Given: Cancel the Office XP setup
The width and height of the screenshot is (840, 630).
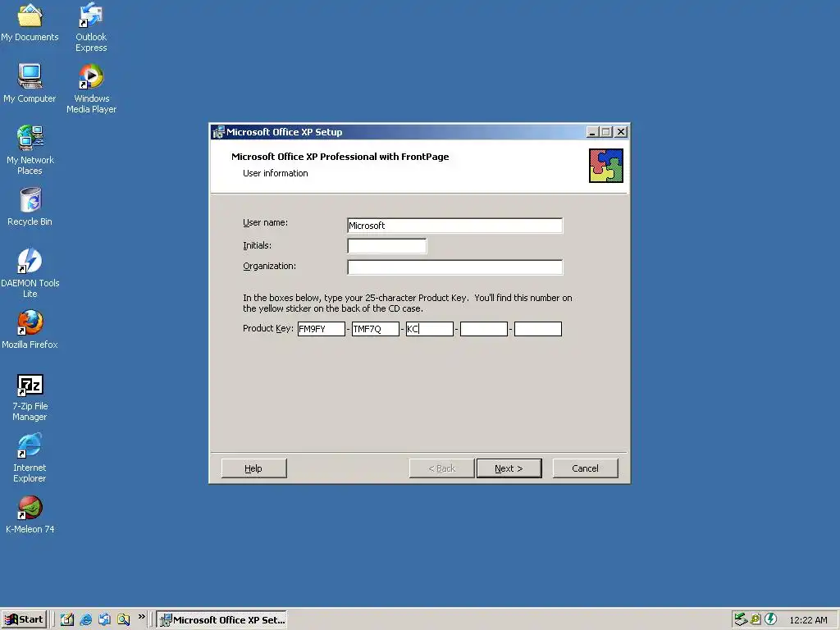Looking at the screenshot, I should (x=585, y=468).
